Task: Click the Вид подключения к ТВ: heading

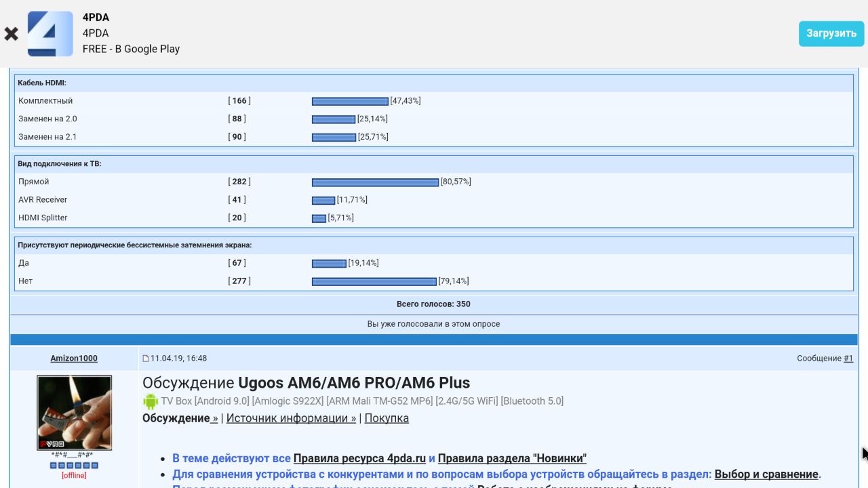Action: point(60,164)
